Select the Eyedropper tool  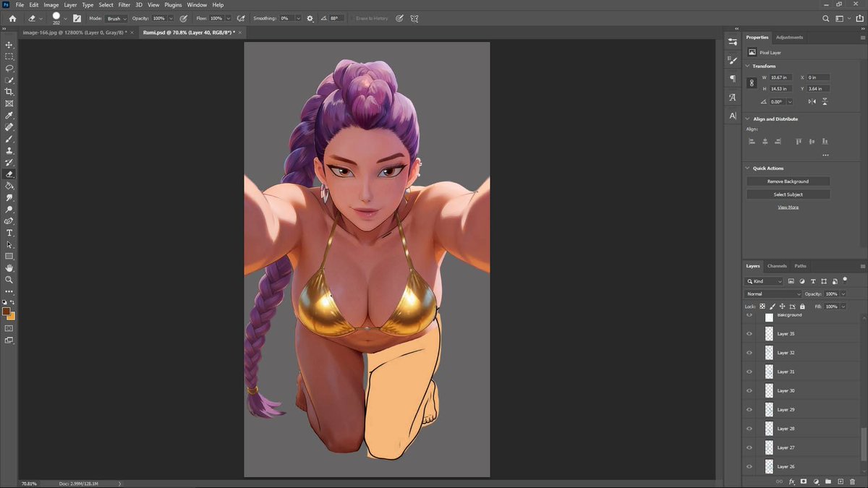[9, 115]
